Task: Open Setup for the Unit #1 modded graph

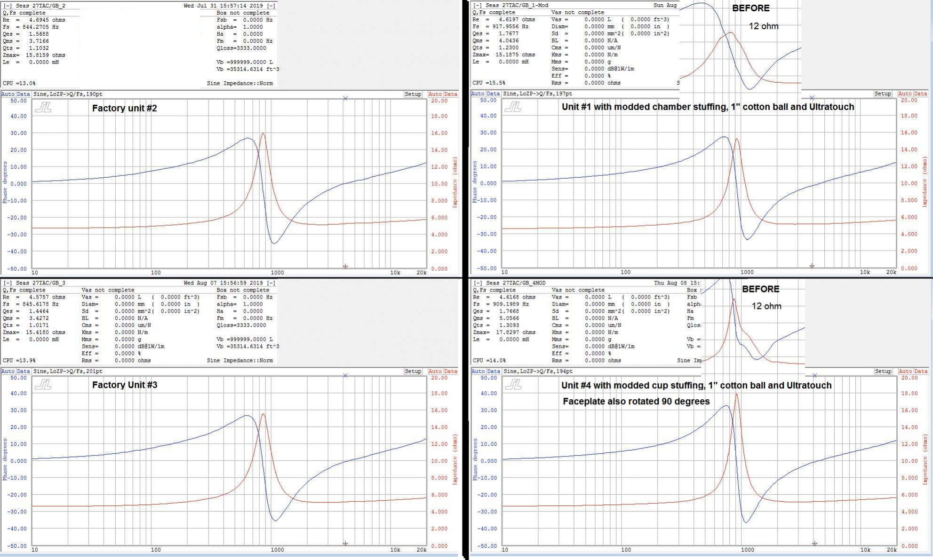Action: [883, 94]
